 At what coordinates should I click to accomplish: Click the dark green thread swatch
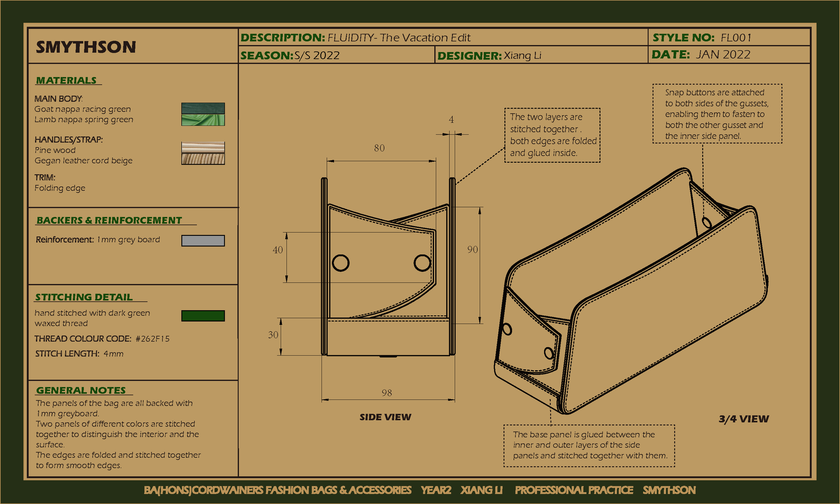[203, 316]
